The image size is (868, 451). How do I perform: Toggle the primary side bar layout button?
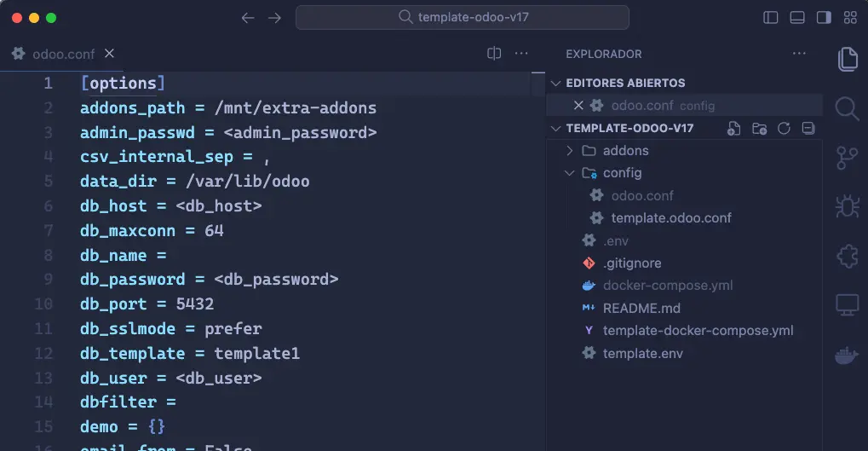[771, 17]
